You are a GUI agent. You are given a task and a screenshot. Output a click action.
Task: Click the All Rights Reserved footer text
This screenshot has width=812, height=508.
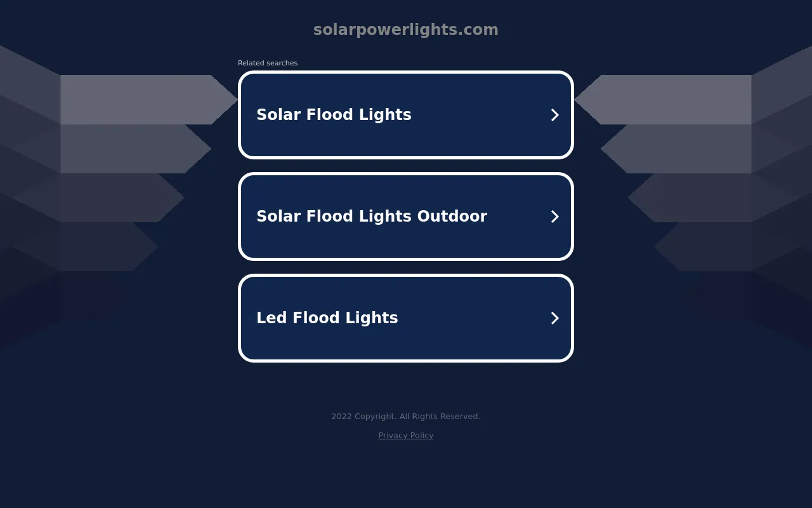coord(440,417)
